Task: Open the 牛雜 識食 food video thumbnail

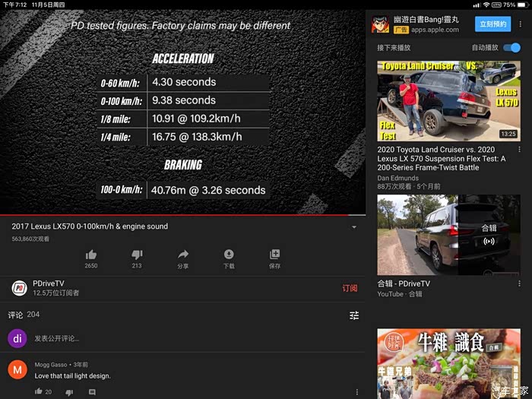Action: (x=448, y=363)
